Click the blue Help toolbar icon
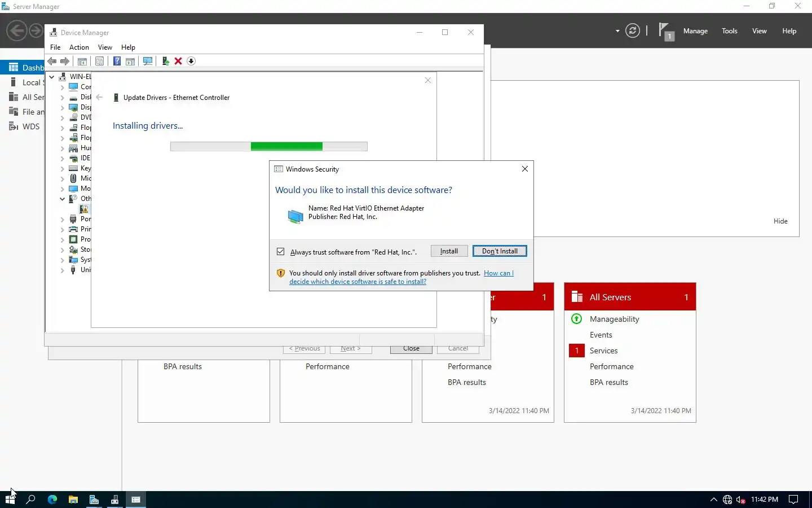This screenshot has width=812, height=508. pyautogui.click(x=117, y=61)
